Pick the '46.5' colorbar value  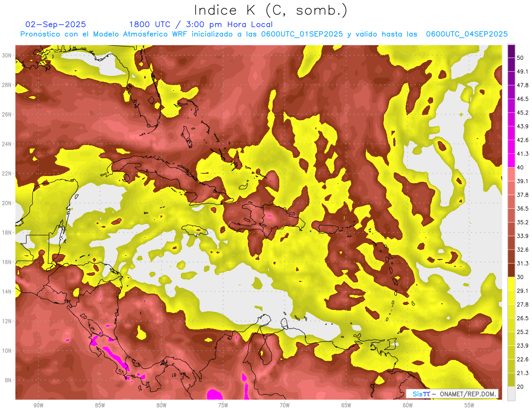click(523, 99)
